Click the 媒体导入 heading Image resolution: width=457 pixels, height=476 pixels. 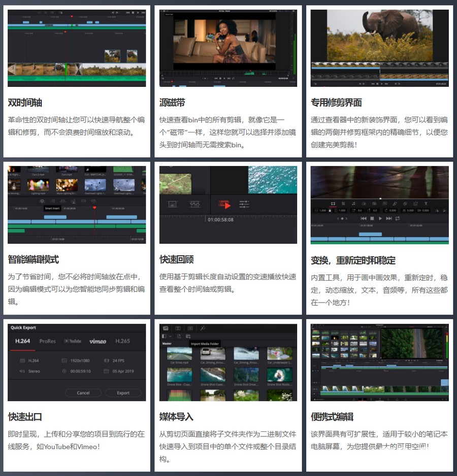[x=176, y=417]
